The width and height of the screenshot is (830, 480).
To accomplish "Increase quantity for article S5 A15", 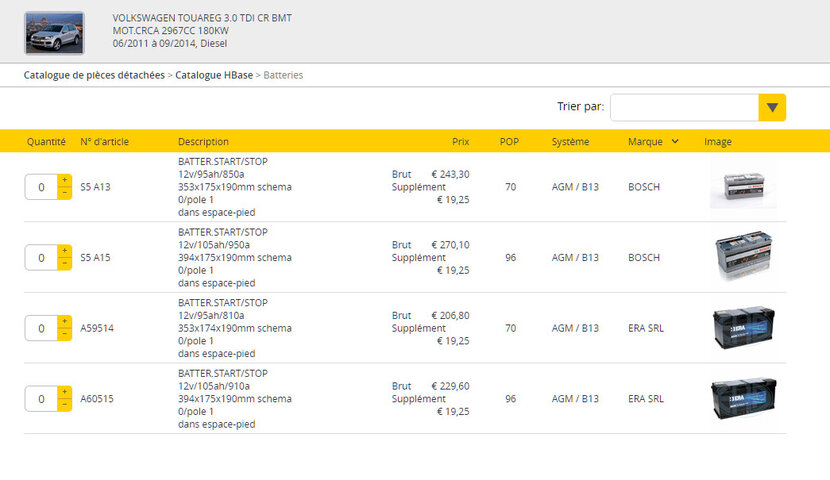I will (x=65, y=251).
